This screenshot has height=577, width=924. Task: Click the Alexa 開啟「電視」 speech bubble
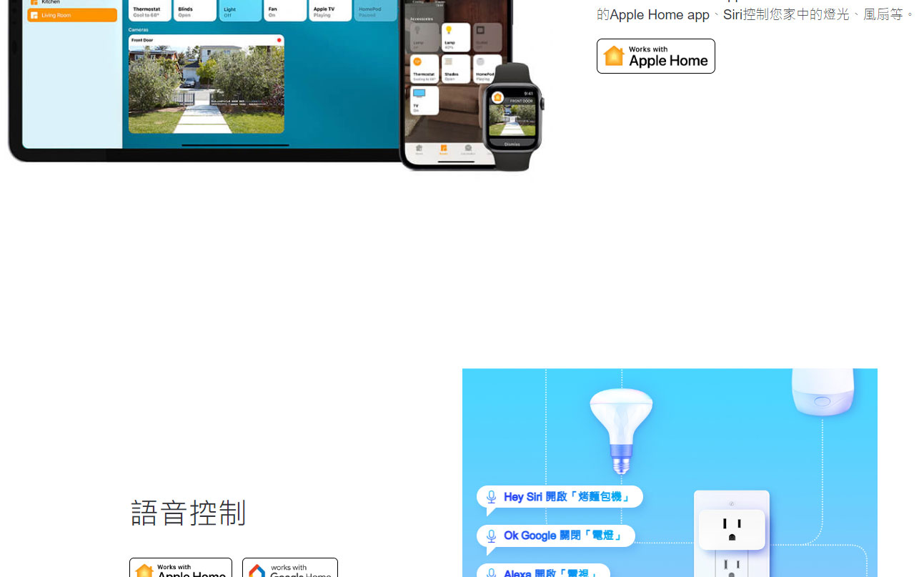[x=543, y=571]
